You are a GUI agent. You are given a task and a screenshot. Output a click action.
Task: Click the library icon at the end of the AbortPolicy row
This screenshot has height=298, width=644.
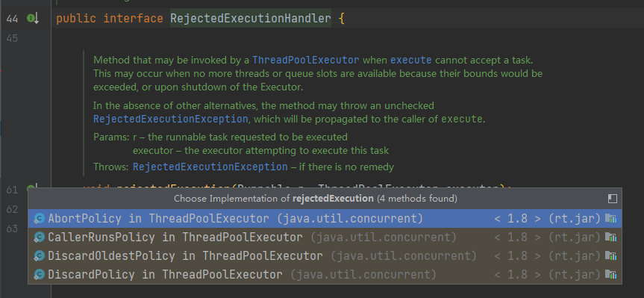tap(611, 219)
